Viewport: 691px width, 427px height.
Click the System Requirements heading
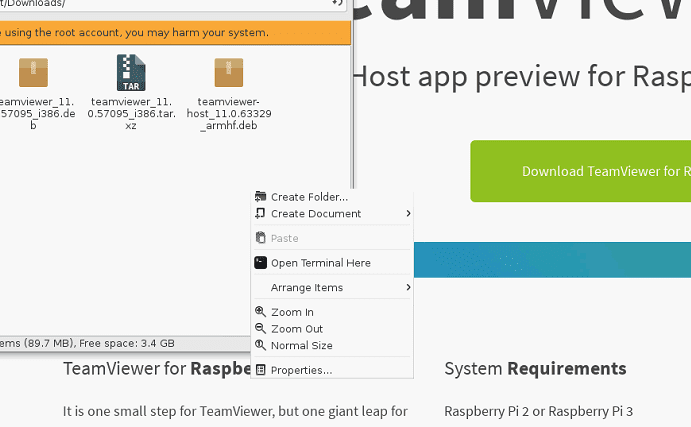[535, 369]
